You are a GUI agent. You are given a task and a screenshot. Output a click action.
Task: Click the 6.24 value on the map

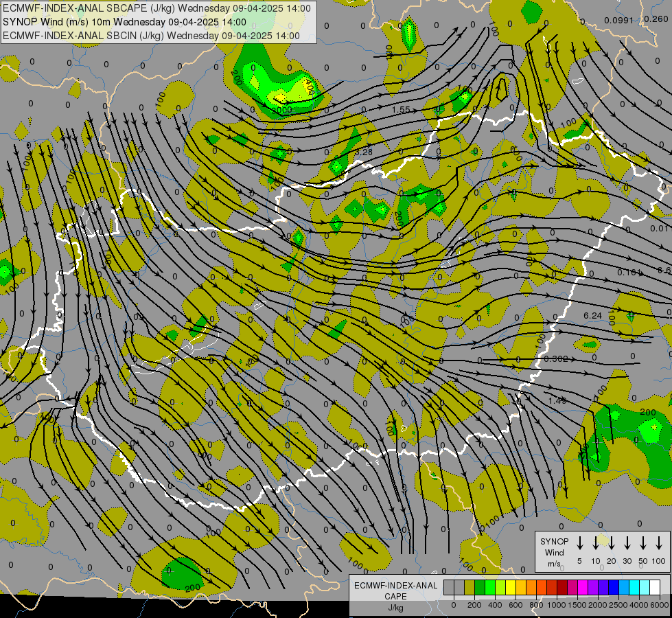[592, 316]
